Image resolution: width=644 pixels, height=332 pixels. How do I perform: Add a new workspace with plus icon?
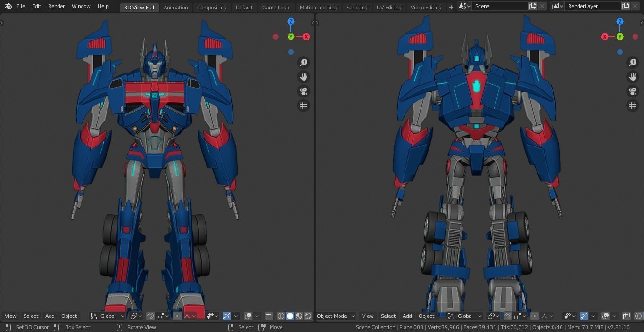pos(451,7)
